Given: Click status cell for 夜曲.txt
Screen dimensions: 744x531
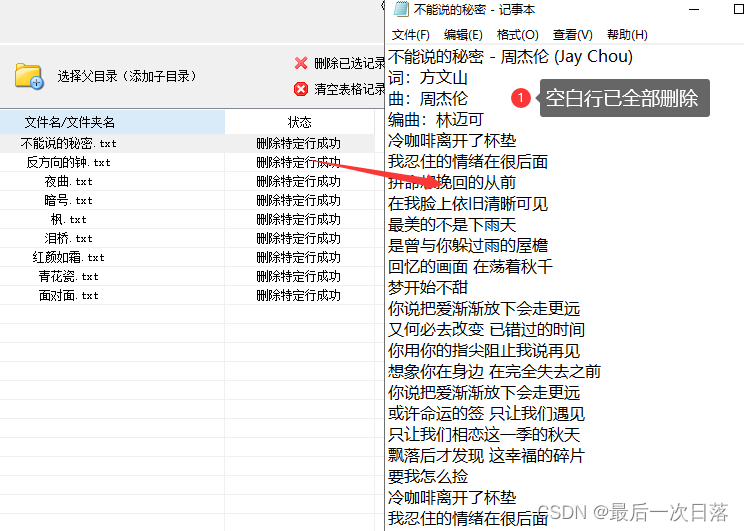Looking at the screenshot, I should coord(299,181).
